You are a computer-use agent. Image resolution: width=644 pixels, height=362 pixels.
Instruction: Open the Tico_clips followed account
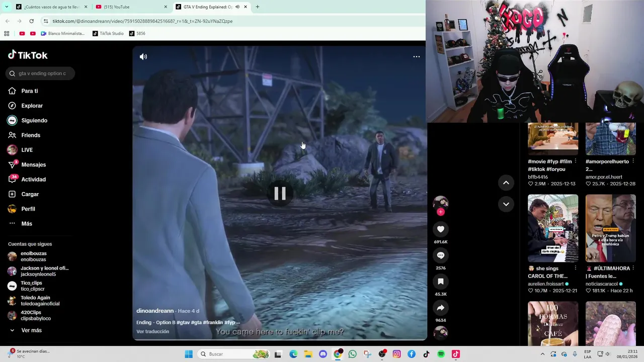33,286
